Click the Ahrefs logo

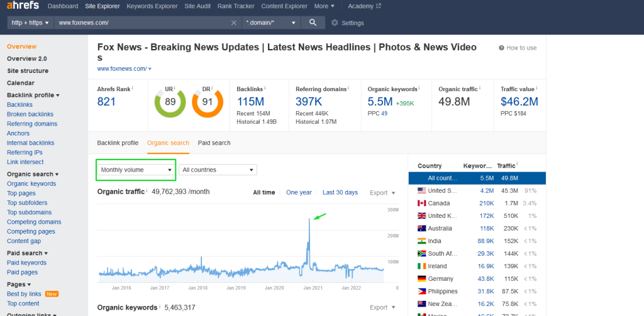(23, 5)
